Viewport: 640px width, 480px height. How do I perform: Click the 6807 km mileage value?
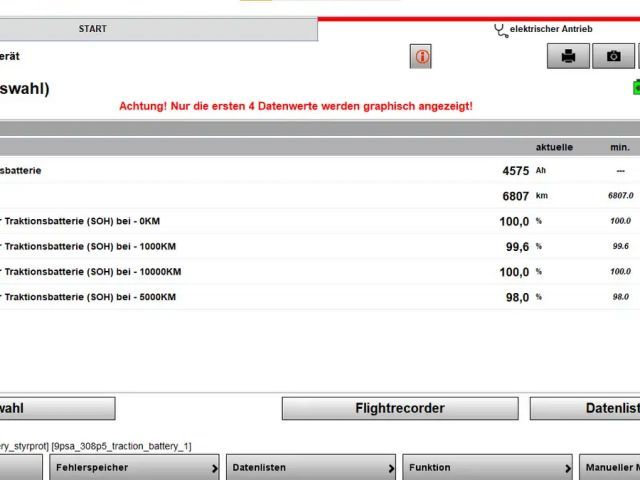[515, 196]
